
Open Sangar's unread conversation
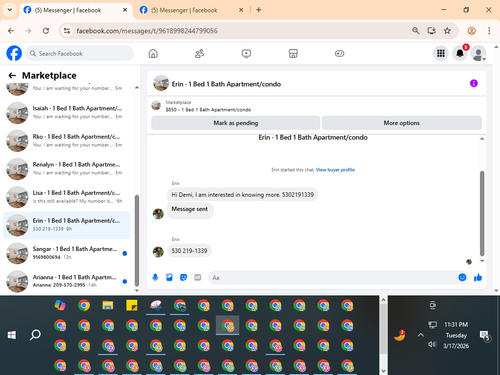tap(67, 253)
